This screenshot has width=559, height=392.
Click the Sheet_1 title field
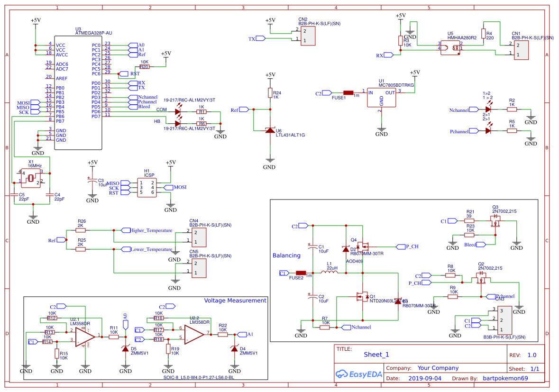tap(377, 354)
